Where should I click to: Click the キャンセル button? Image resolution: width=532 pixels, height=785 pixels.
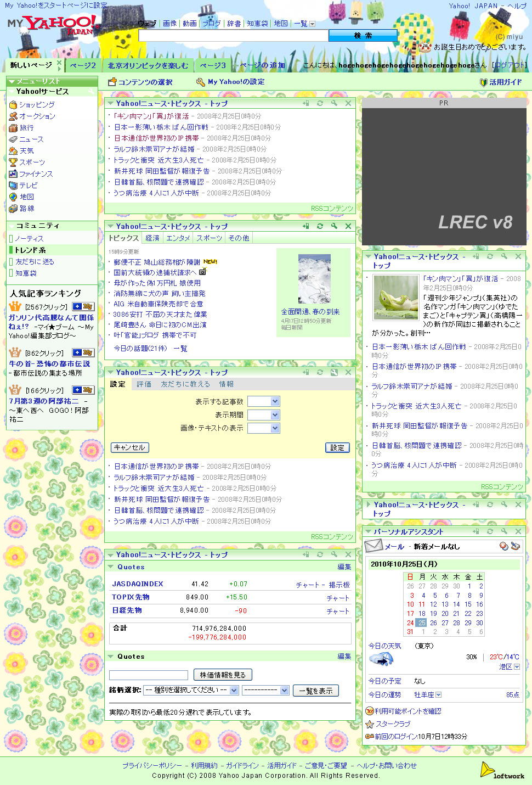click(129, 447)
